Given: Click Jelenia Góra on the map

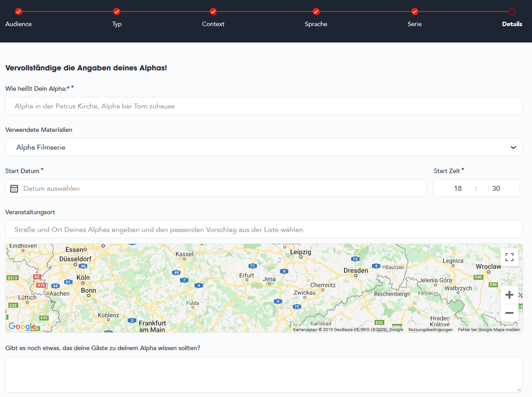Looking at the screenshot, I should click(x=436, y=280).
